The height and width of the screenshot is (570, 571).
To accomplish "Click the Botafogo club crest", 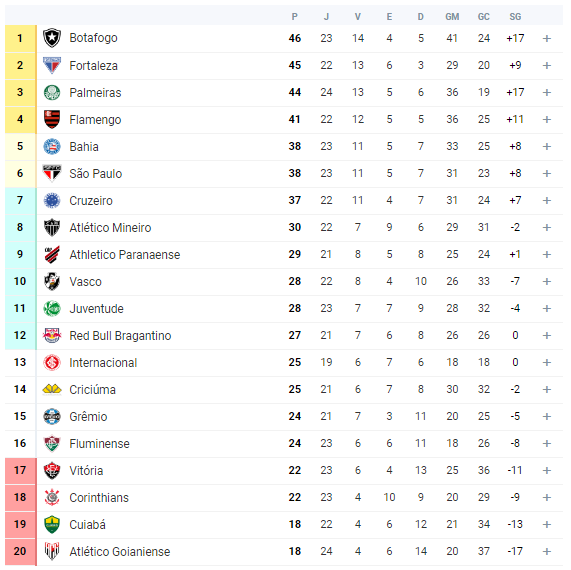I will click(x=52, y=38).
